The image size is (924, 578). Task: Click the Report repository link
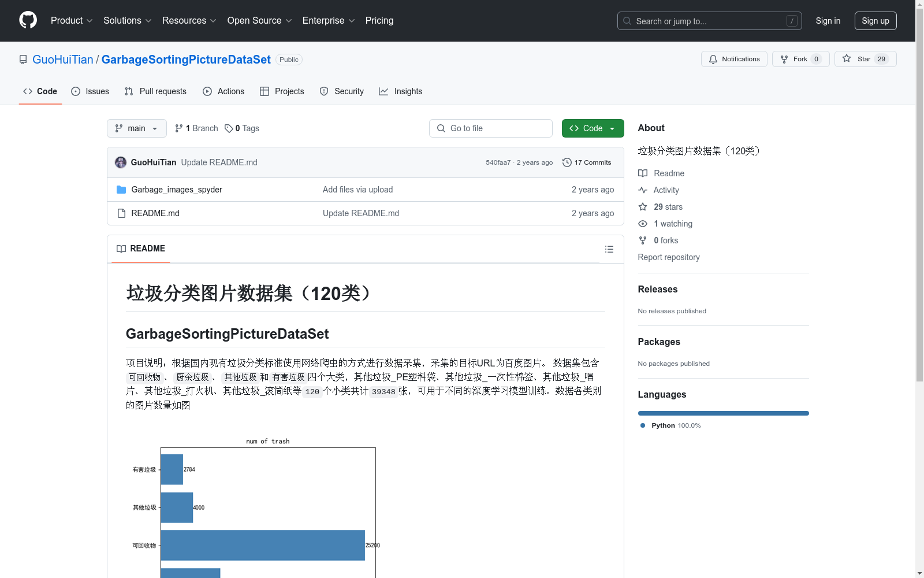pyautogui.click(x=668, y=257)
